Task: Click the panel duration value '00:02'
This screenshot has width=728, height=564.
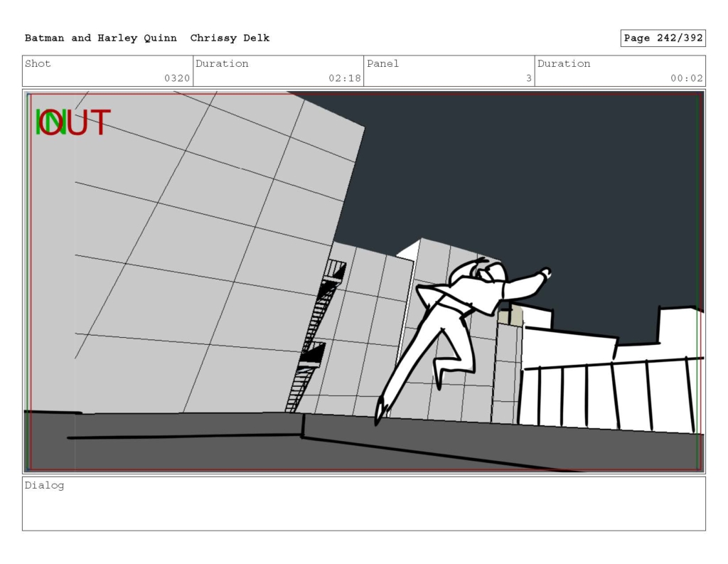Action: (x=686, y=78)
